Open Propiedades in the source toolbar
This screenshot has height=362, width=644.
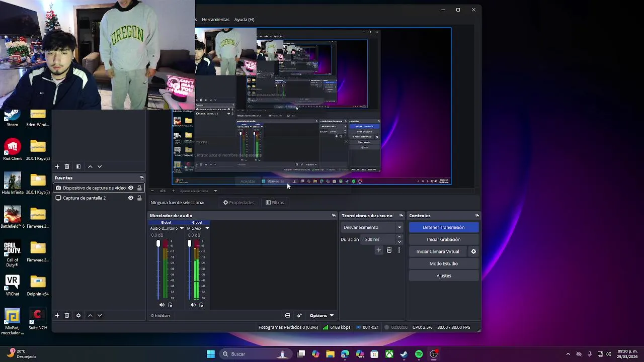[238, 203]
